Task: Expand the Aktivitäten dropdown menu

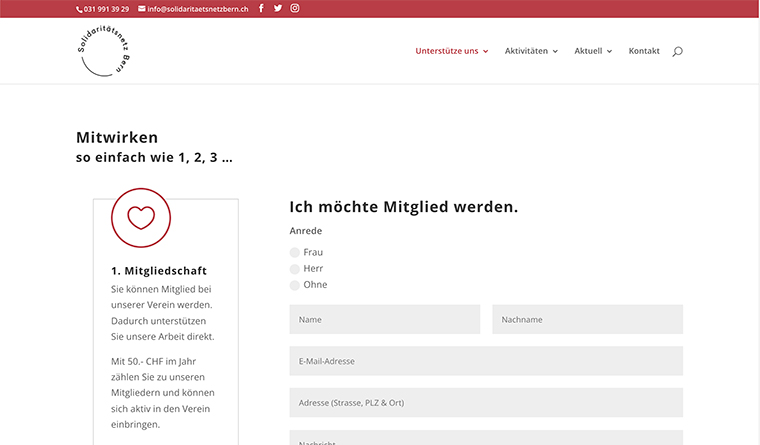Action: (x=531, y=51)
